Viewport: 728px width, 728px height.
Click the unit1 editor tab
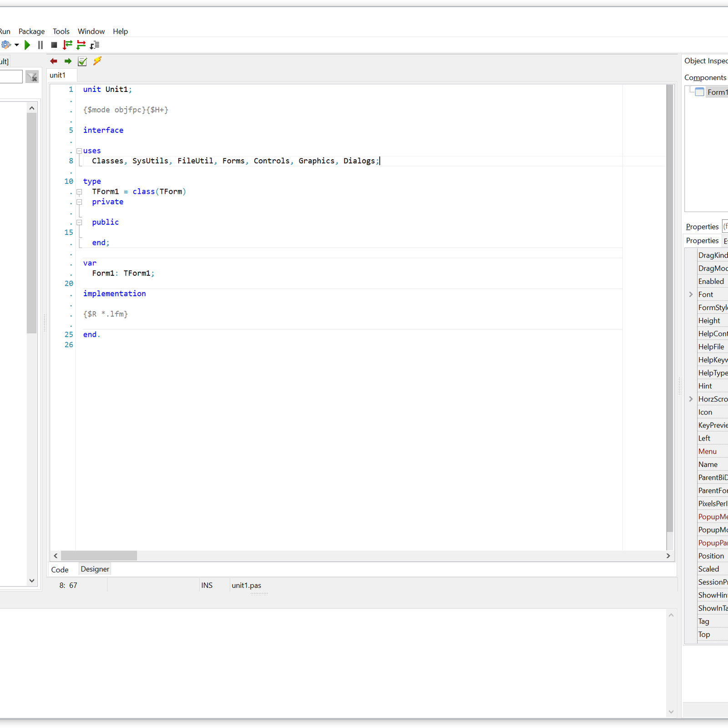pos(58,76)
